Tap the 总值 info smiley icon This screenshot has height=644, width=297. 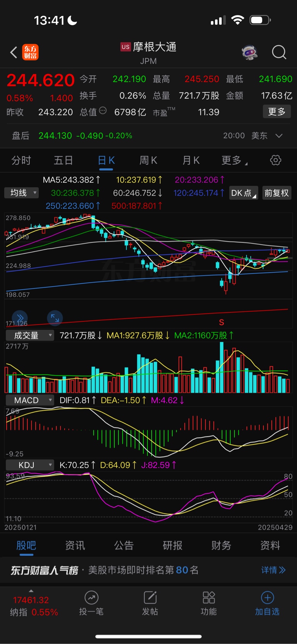point(103,111)
